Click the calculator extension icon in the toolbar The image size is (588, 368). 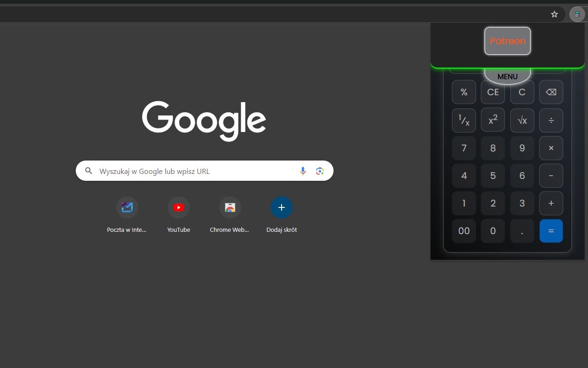pyautogui.click(x=577, y=14)
